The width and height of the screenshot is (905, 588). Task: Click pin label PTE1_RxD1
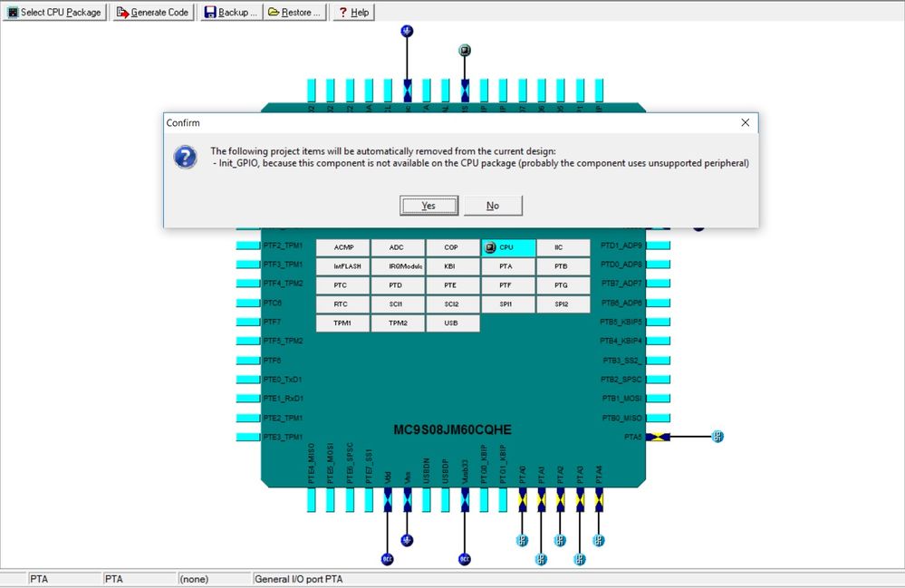(x=283, y=399)
